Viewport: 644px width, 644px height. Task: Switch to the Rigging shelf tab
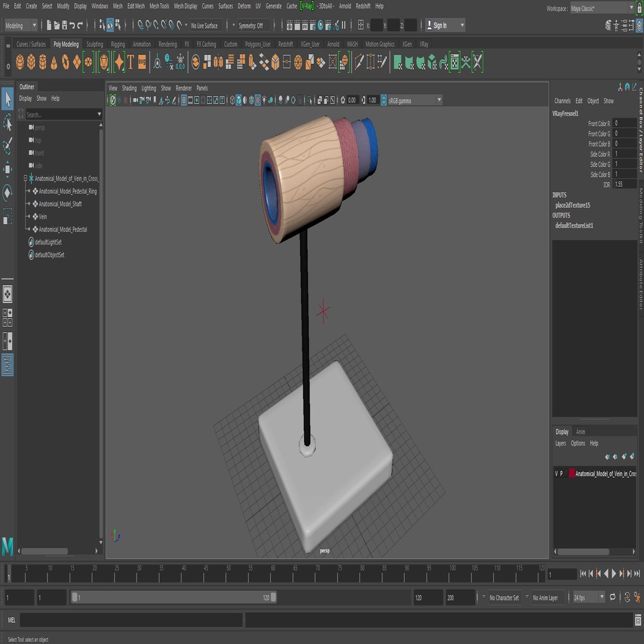click(x=117, y=44)
